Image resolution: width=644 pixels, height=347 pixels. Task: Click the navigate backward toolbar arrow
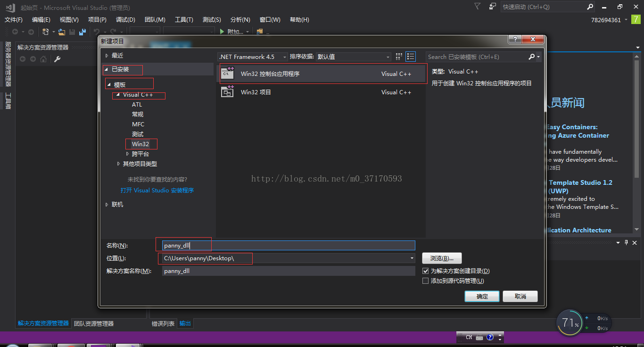[x=15, y=32]
